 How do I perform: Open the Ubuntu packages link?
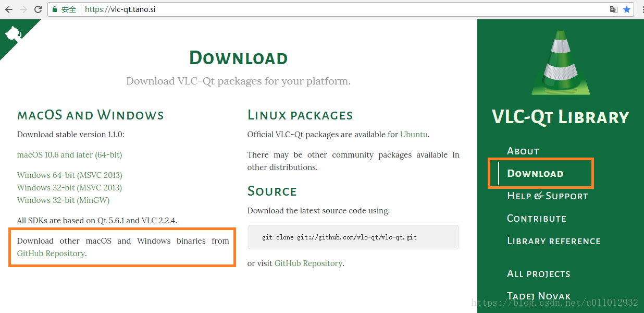[414, 135]
